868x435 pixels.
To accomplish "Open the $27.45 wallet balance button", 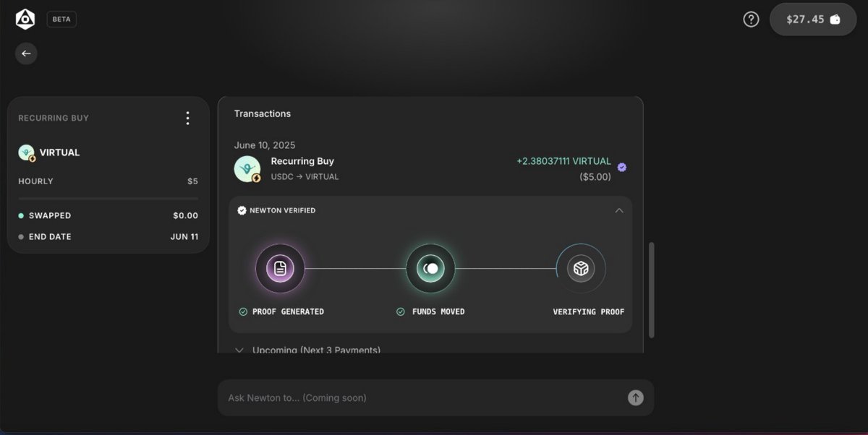I will click(813, 20).
